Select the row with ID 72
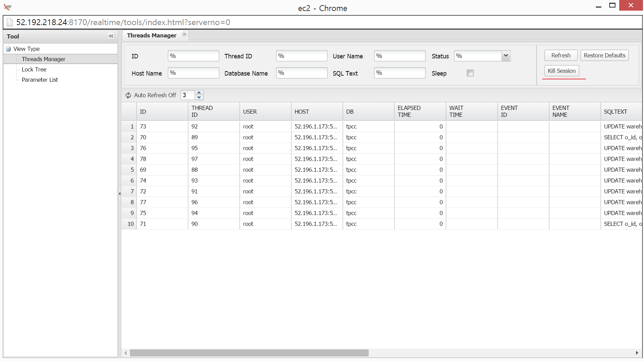This screenshot has height=361, width=644. [x=382, y=191]
